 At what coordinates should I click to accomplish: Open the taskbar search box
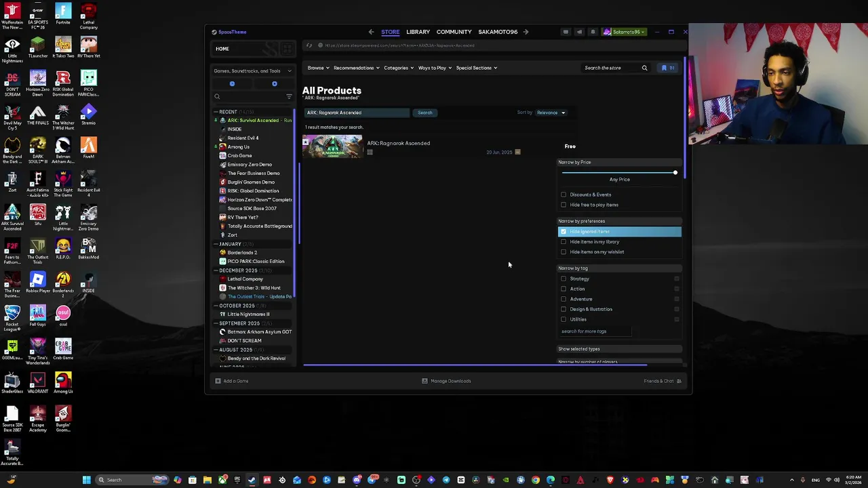click(132, 480)
